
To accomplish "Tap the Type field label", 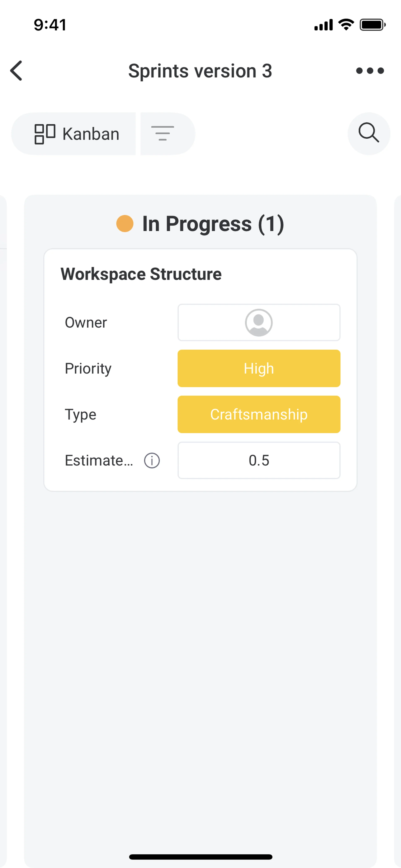I will click(x=80, y=414).
